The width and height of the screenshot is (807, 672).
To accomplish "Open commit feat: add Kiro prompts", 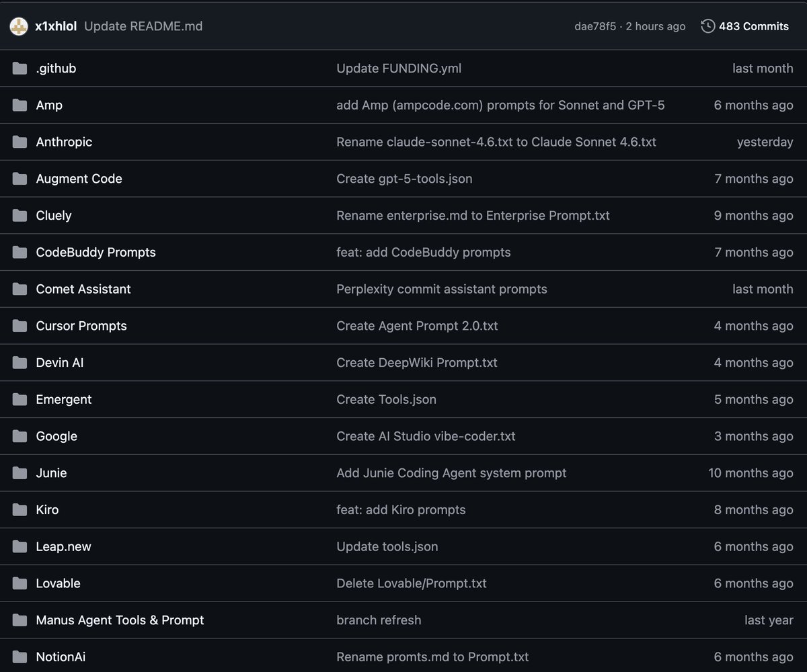I will [401, 510].
